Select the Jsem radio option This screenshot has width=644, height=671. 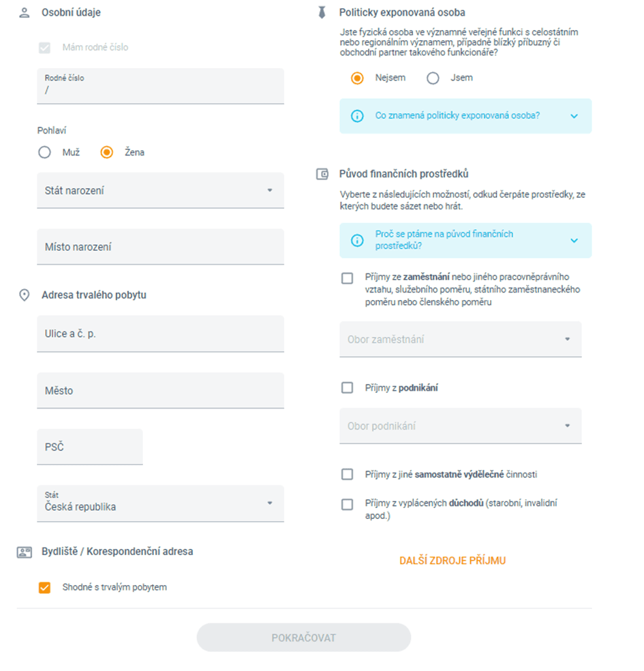(433, 78)
